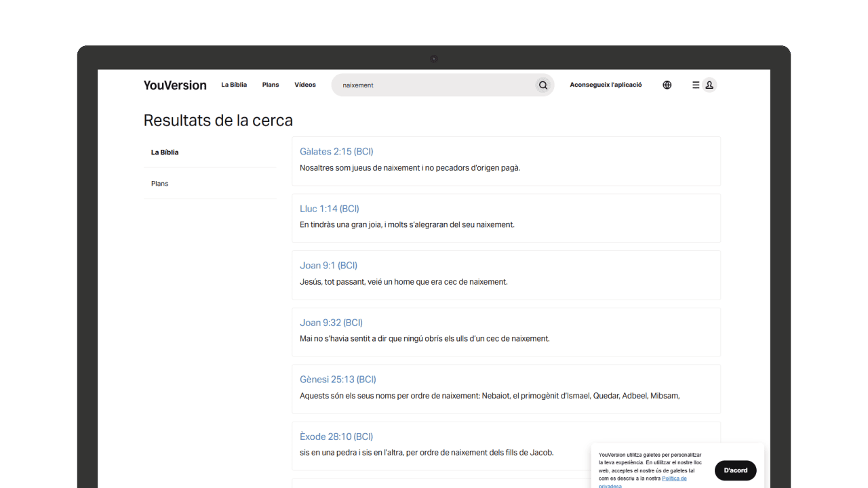The image size is (868, 488).
Task: Open Plans in top navigation
Action: (x=271, y=85)
